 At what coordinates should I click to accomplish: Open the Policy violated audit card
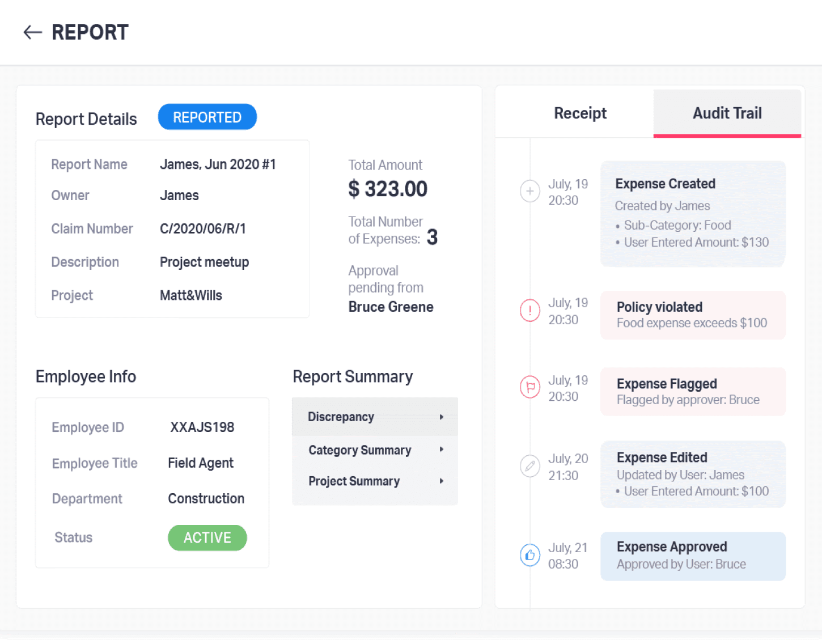pos(693,315)
